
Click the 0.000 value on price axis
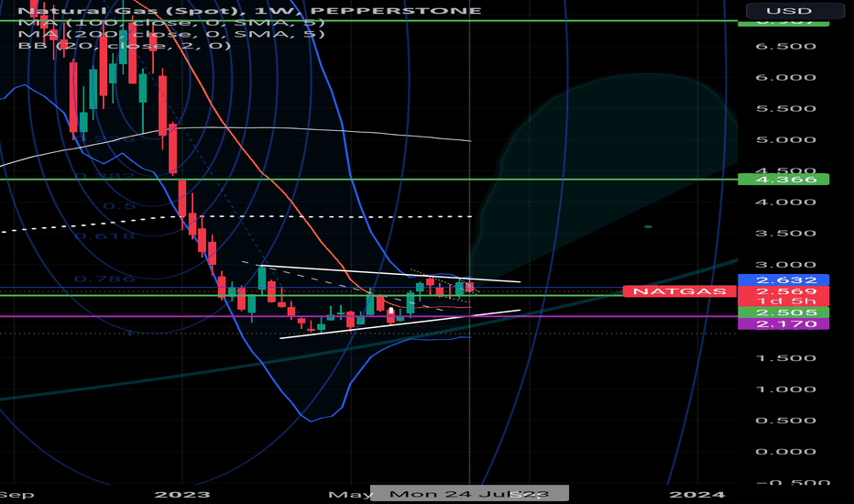(785, 452)
